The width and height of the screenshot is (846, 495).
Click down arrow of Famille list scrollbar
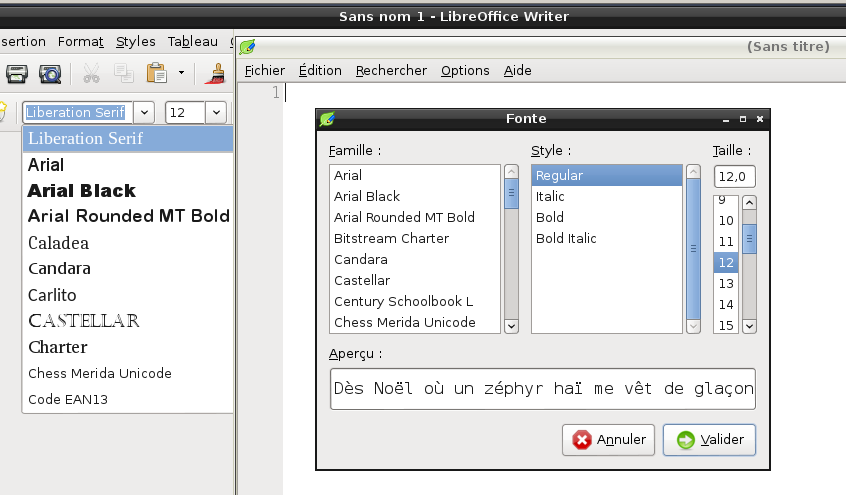[511, 326]
